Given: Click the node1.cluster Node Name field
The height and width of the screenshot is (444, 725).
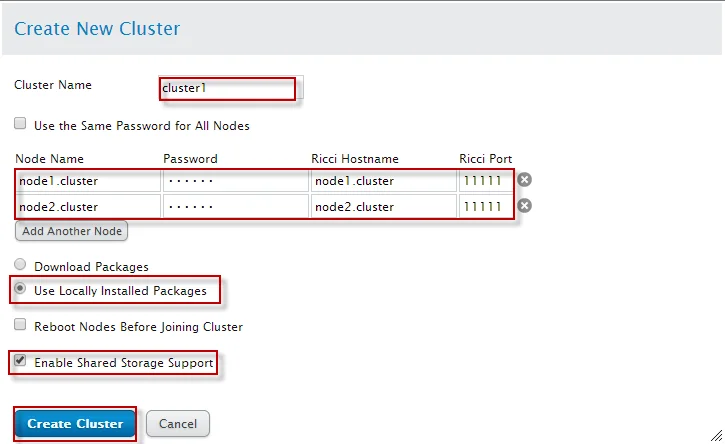Looking at the screenshot, I should pyautogui.click(x=88, y=181).
